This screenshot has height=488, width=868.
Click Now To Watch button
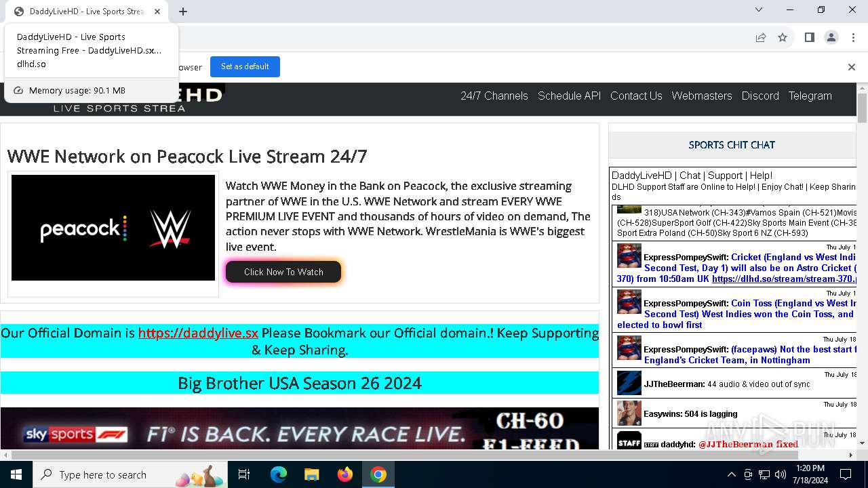(283, 272)
